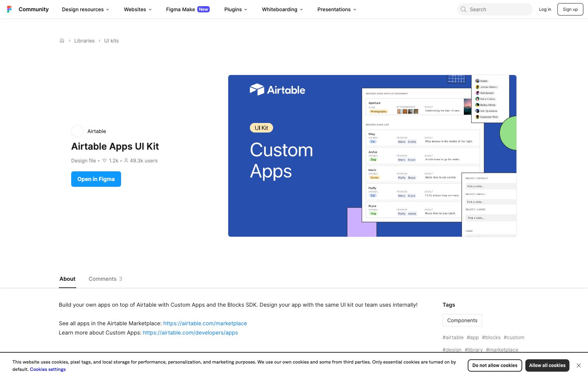
Task: Like the file using the heart icon
Action: tap(104, 160)
